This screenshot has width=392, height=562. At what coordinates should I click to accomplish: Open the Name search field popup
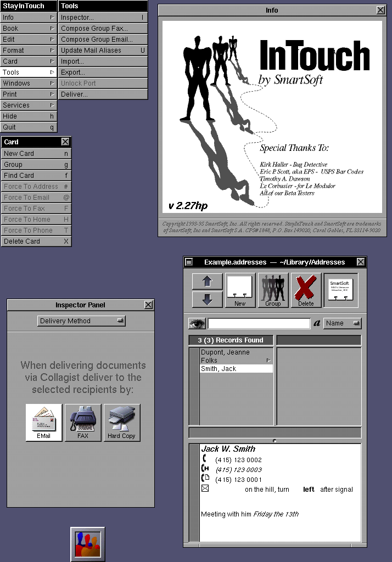pos(343,323)
